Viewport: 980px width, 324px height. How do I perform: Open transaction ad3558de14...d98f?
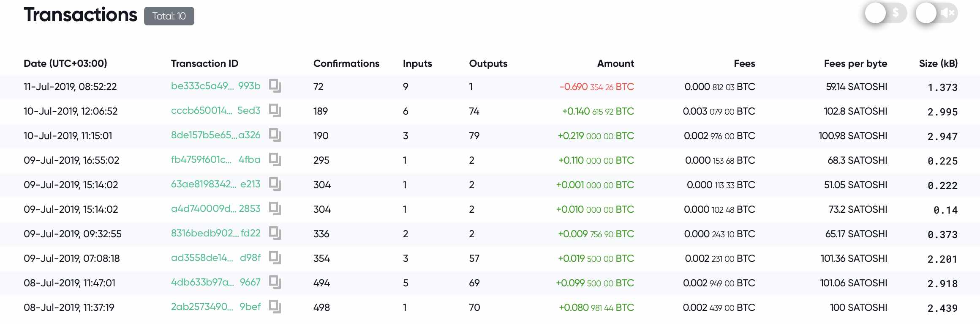[215, 258]
